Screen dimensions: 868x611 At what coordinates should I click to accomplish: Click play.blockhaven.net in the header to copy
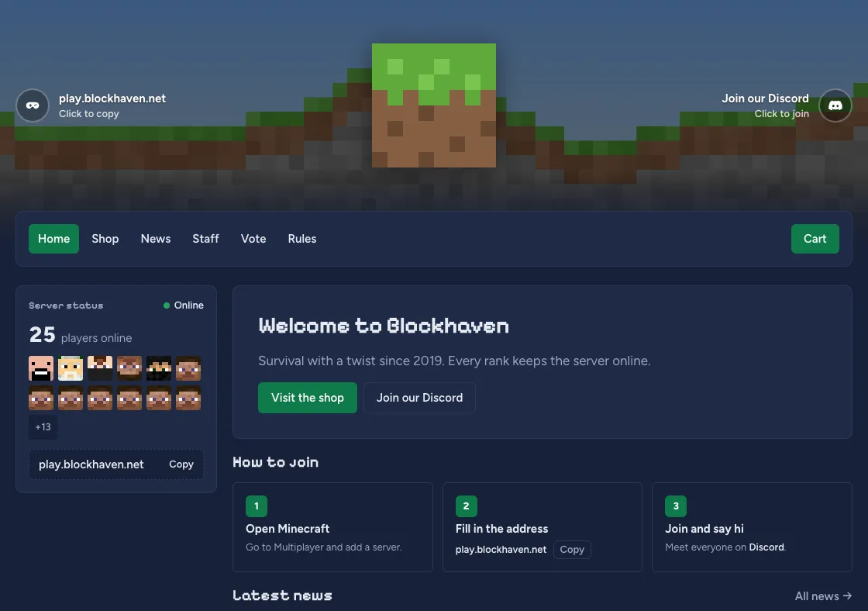point(112,98)
